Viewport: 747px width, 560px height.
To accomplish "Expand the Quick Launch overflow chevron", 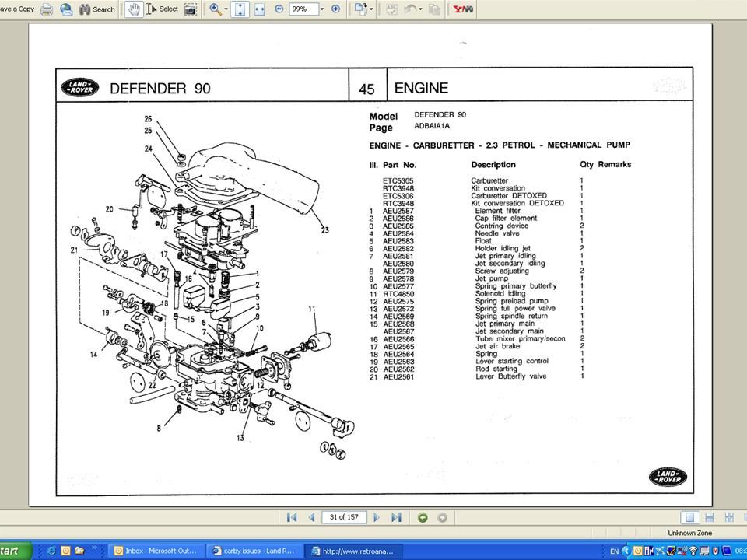I will (x=94, y=548).
